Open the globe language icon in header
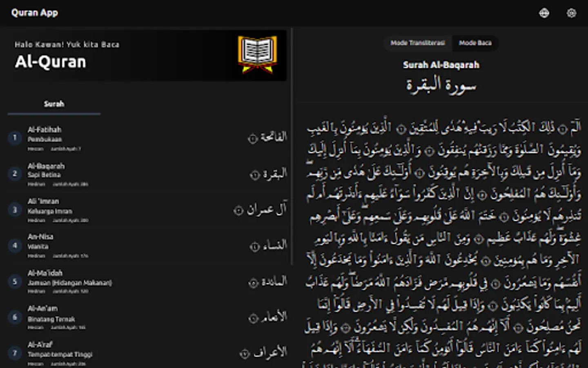Image resolution: width=588 pixels, height=368 pixels. tap(544, 13)
